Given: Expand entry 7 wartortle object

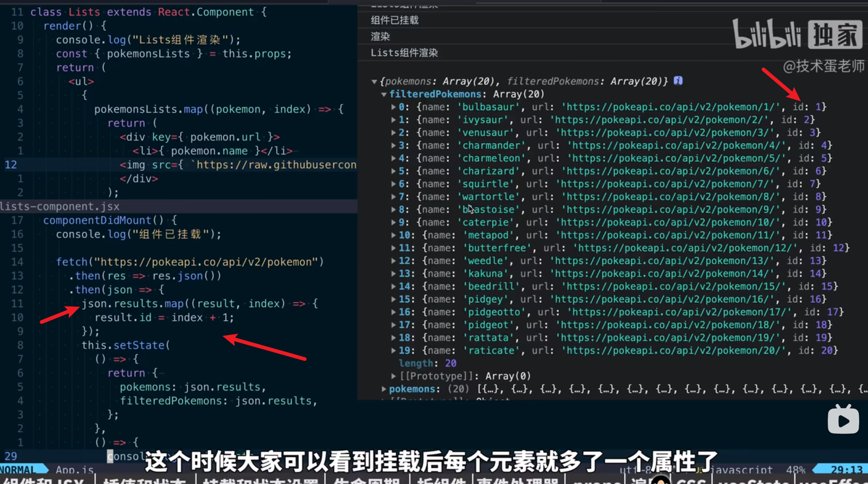Looking at the screenshot, I should tap(394, 197).
